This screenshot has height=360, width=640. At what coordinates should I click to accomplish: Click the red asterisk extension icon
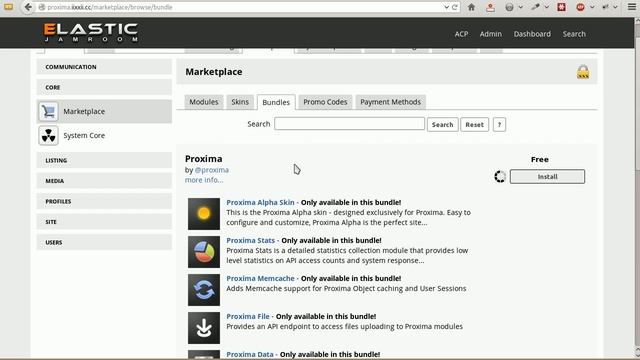(x=562, y=7)
